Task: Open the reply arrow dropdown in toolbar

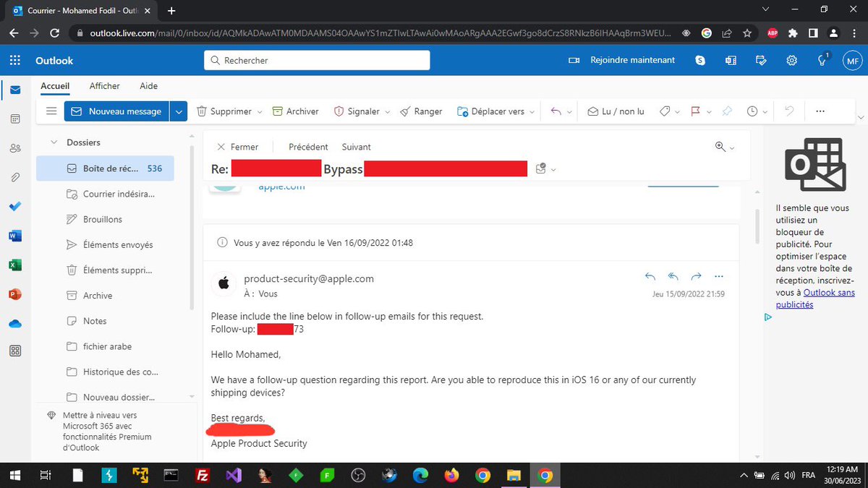Action: 569,112
